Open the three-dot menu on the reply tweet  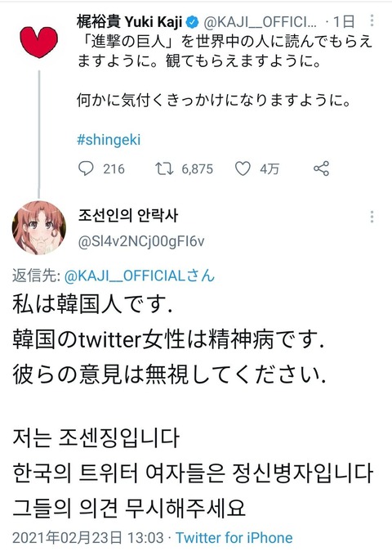pyautogui.click(x=372, y=217)
